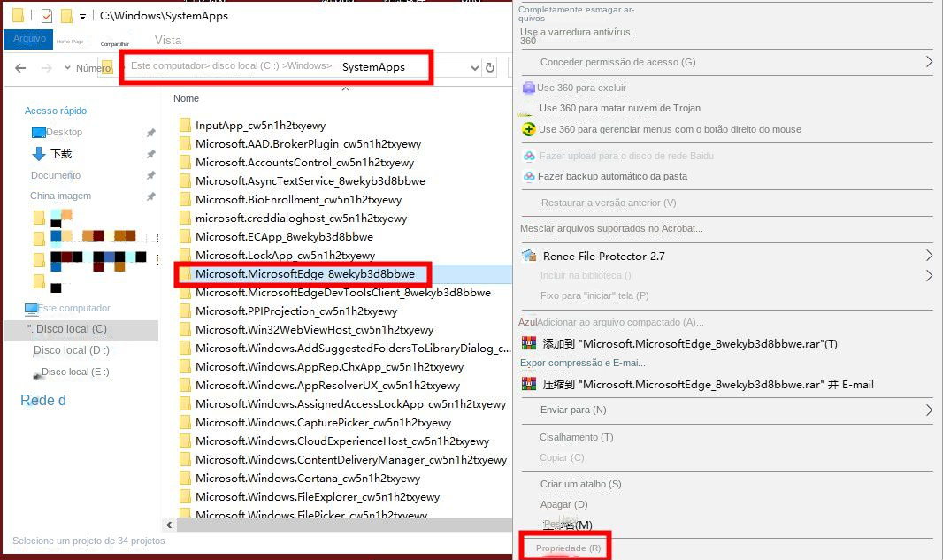
Task: Choose Use a varredura antivírus 360
Action: (x=575, y=36)
